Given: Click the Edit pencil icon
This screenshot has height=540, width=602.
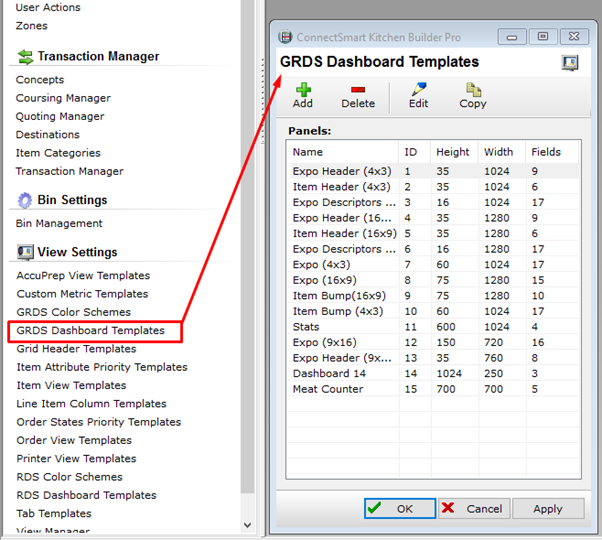Looking at the screenshot, I should coord(418,90).
